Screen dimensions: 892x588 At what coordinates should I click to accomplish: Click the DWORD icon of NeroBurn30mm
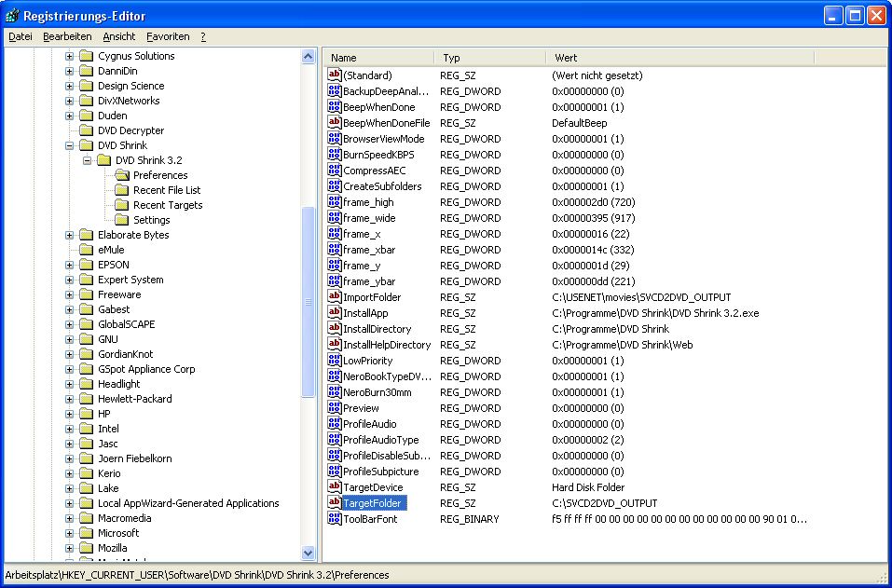coord(335,392)
